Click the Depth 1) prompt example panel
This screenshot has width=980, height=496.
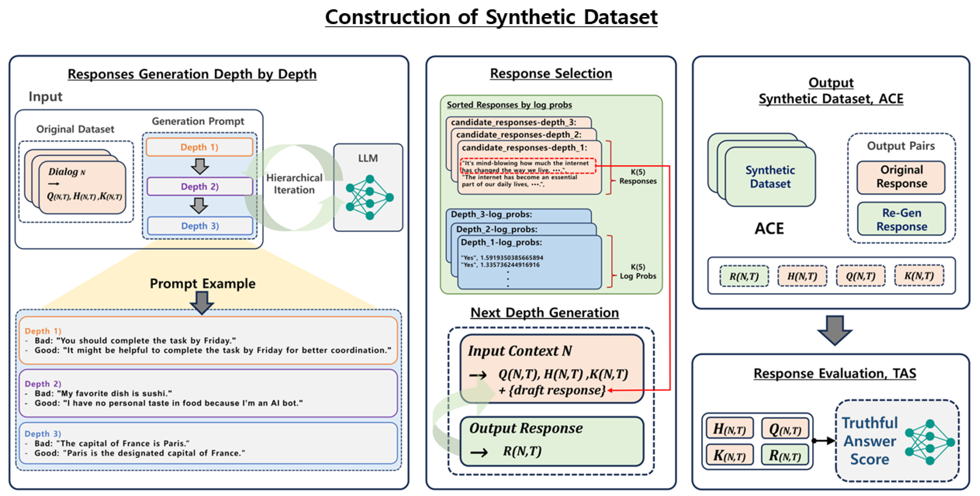coord(208,340)
